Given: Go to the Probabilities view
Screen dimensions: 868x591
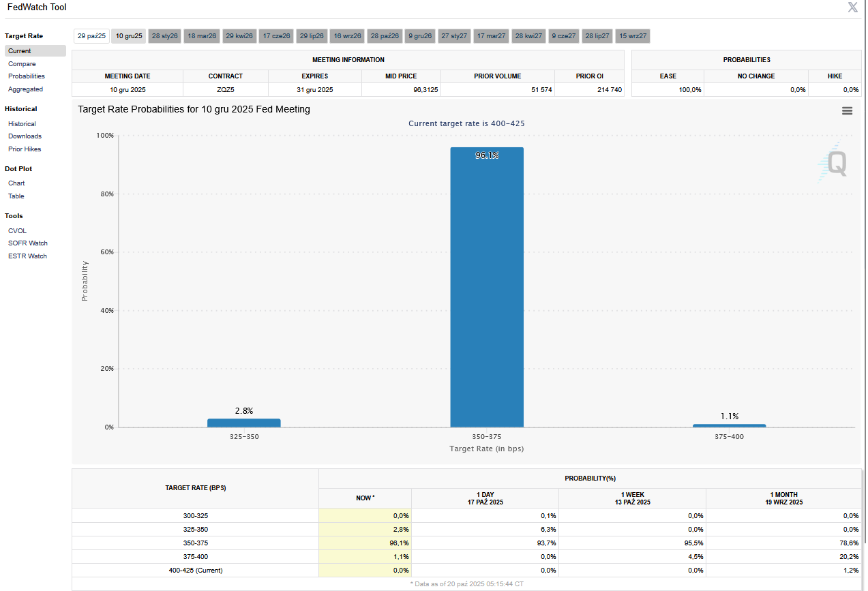Looking at the screenshot, I should point(27,76).
